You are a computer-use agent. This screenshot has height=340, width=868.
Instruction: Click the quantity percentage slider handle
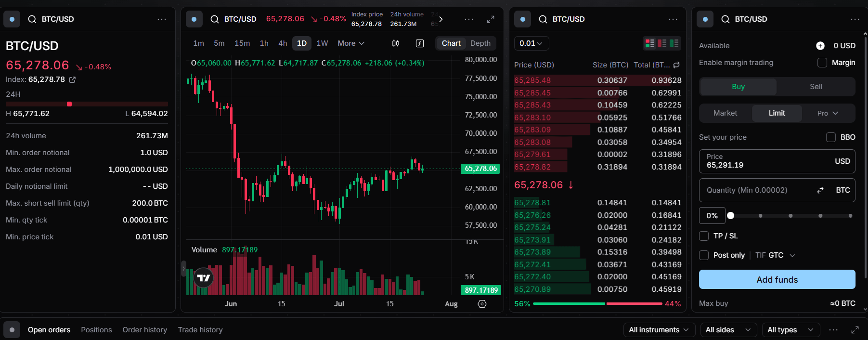[x=731, y=216]
